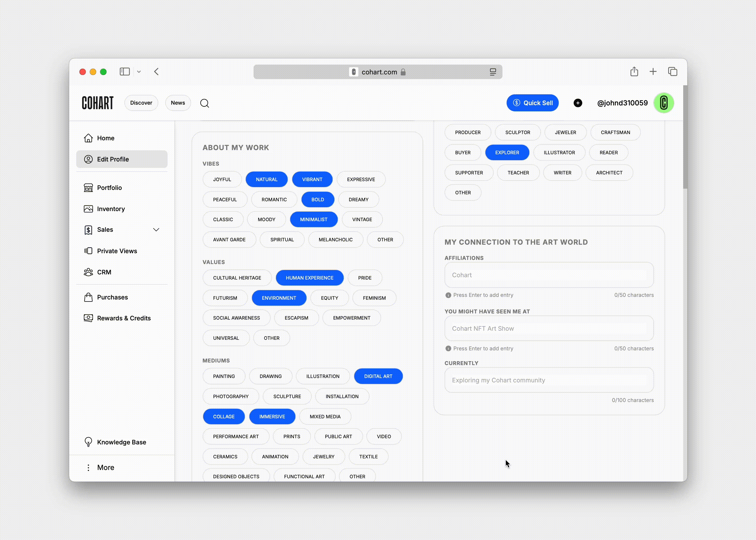The width and height of the screenshot is (756, 540).
Task: Click the Inventory picture icon
Action: click(88, 209)
